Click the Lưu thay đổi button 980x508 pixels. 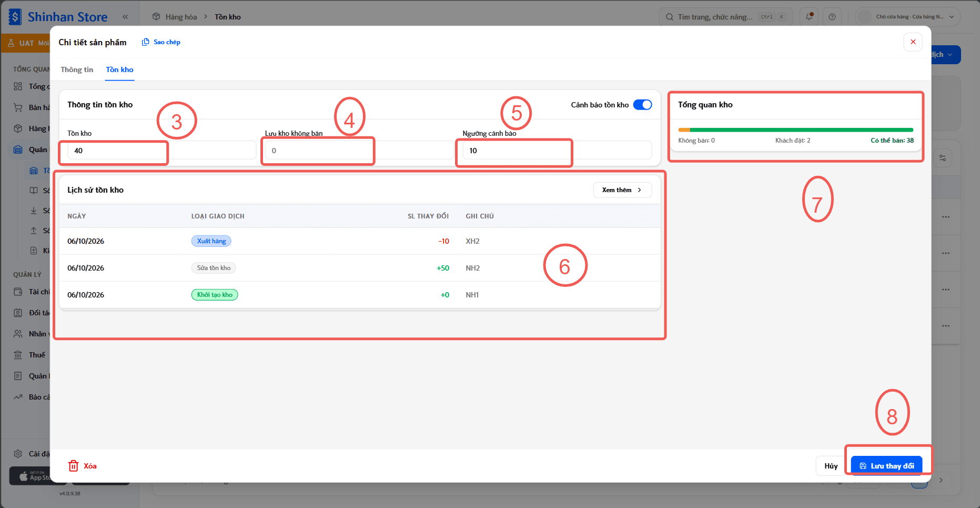(886, 466)
